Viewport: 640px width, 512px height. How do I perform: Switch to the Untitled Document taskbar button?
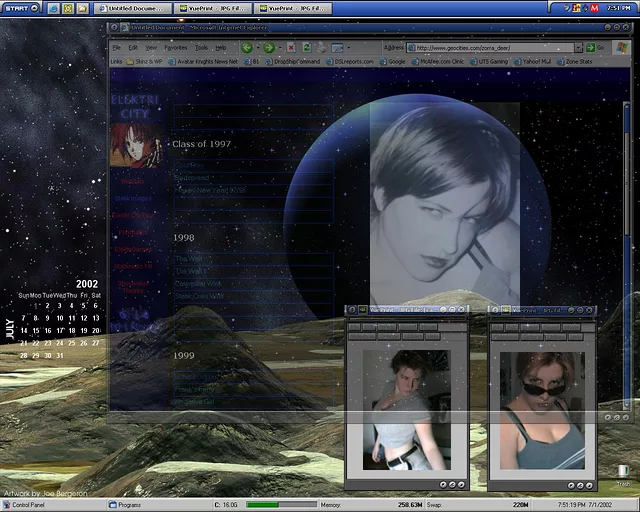[x=135, y=7]
